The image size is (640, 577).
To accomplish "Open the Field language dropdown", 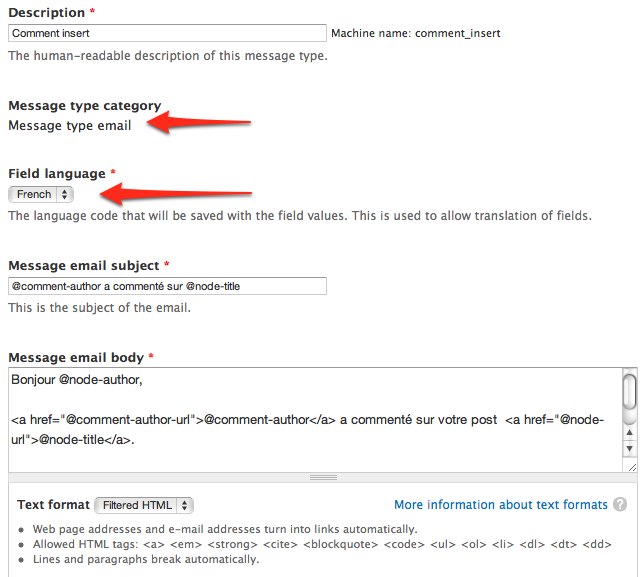I will (41, 194).
